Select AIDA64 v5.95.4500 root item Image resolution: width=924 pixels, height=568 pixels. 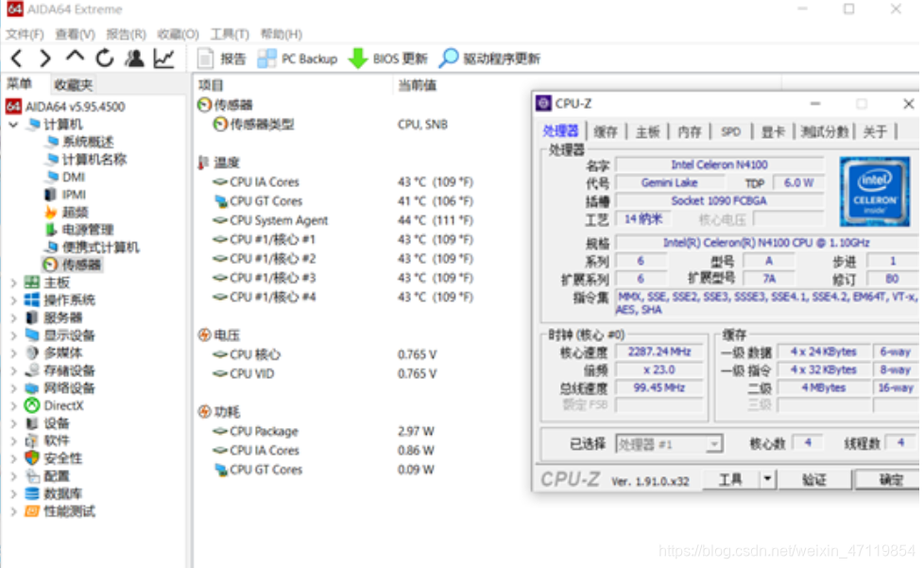click(65, 107)
